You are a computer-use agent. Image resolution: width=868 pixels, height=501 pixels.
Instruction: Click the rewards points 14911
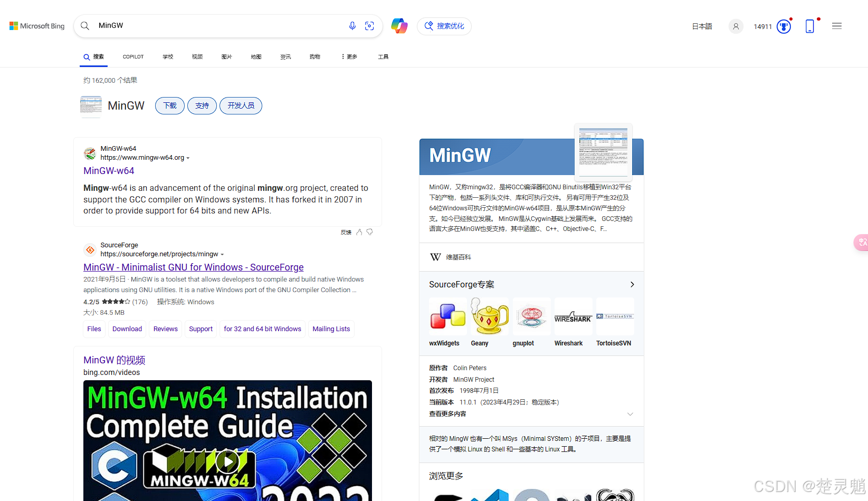click(x=762, y=26)
